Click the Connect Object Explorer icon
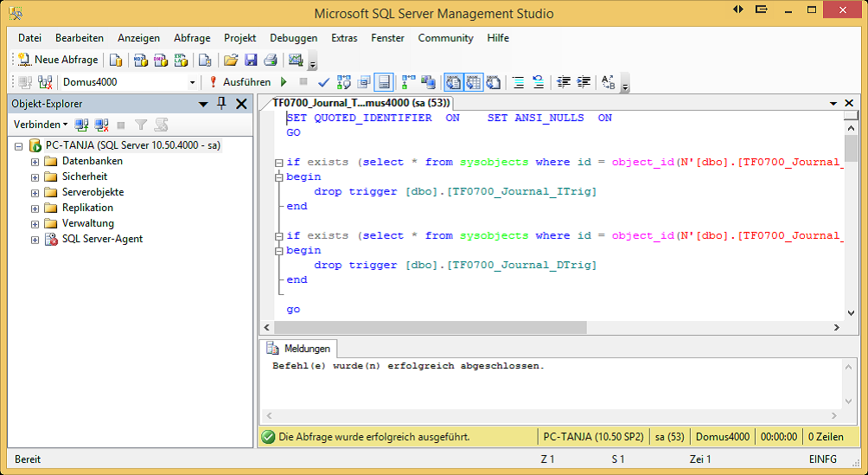 click(x=81, y=125)
